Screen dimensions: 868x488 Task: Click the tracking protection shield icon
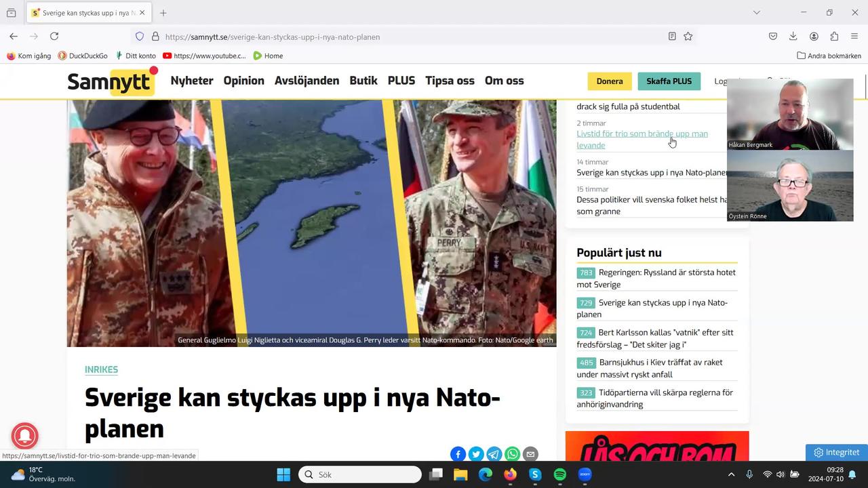[x=140, y=37]
